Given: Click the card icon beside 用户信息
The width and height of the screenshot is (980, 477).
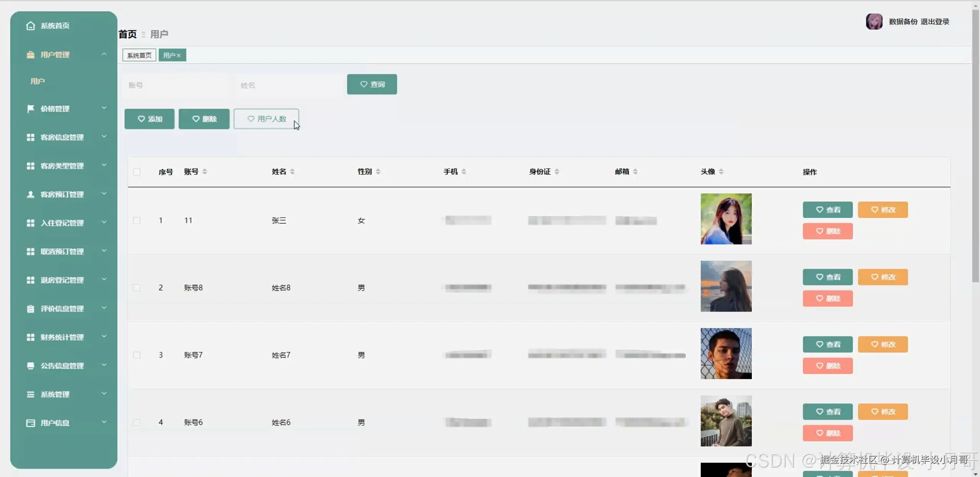Looking at the screenshot, I should tap(31, 423).
